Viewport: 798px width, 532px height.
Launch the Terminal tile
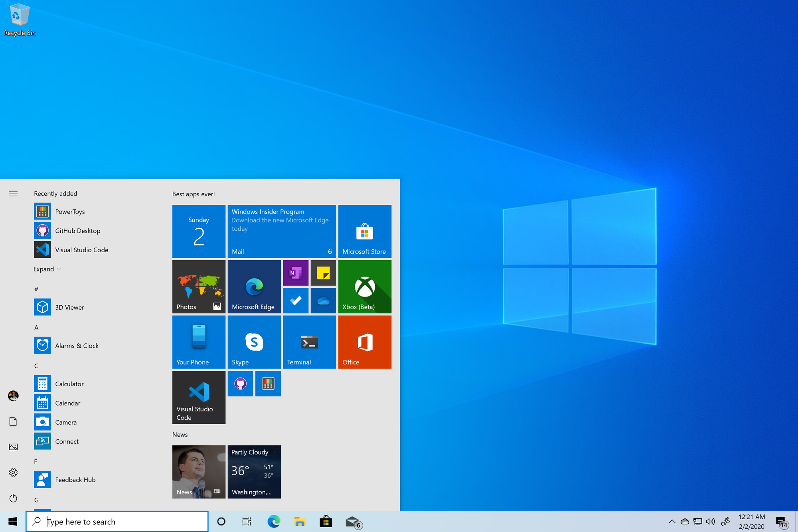pos(309,342)
